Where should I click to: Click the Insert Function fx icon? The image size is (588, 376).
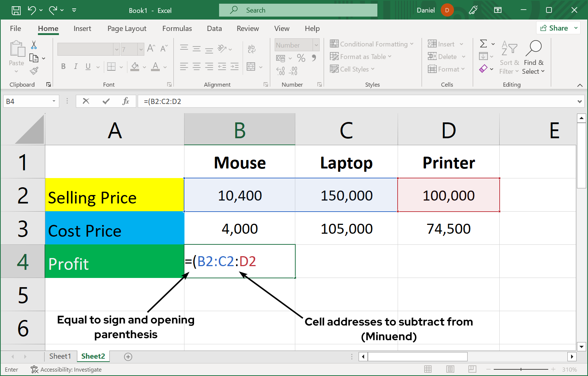[126, 101]
